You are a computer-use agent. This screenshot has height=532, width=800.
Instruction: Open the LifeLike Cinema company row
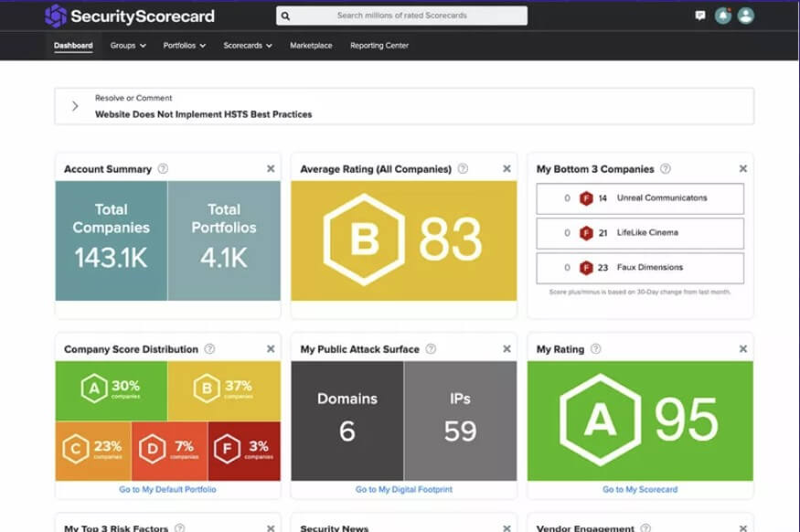(x=640, y=233)
